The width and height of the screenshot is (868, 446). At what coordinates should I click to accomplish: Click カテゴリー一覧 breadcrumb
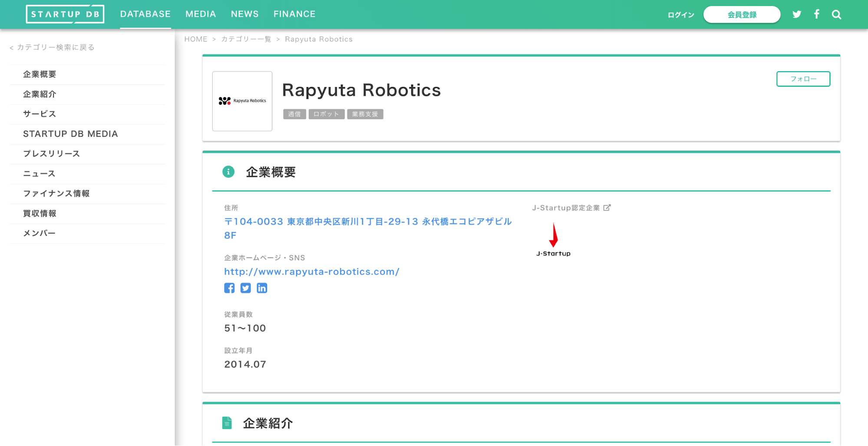click(246, 39)
